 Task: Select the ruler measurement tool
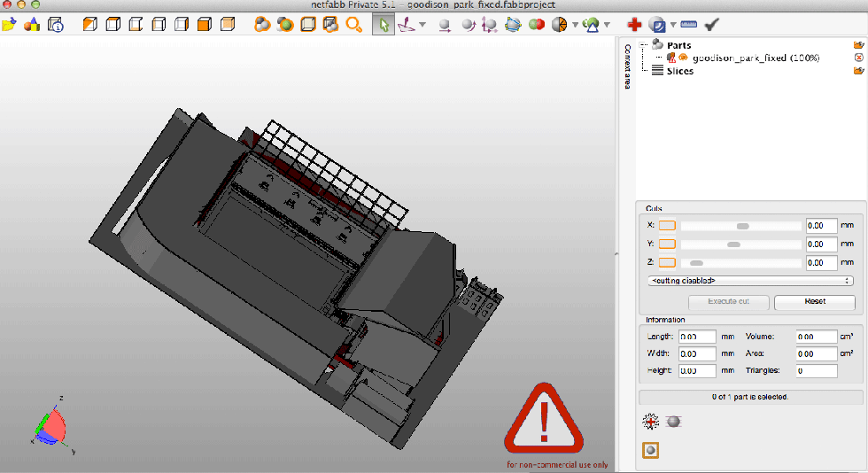[x=689, y=25]
